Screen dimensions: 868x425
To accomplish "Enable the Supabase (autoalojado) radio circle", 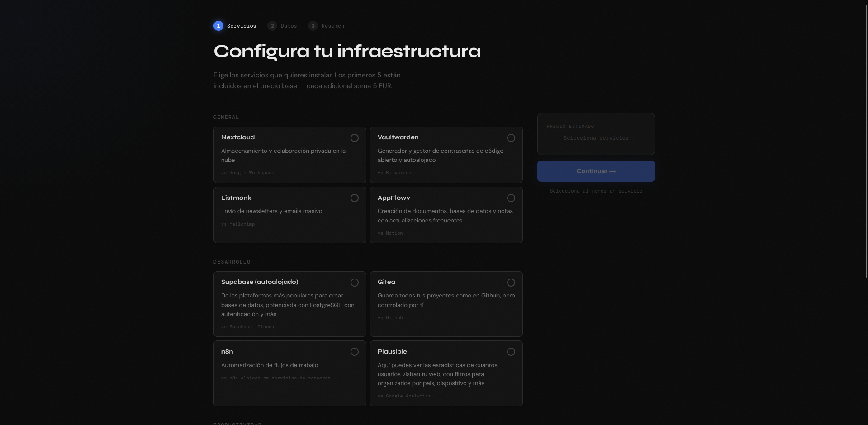I will click(x=355, y=283).
